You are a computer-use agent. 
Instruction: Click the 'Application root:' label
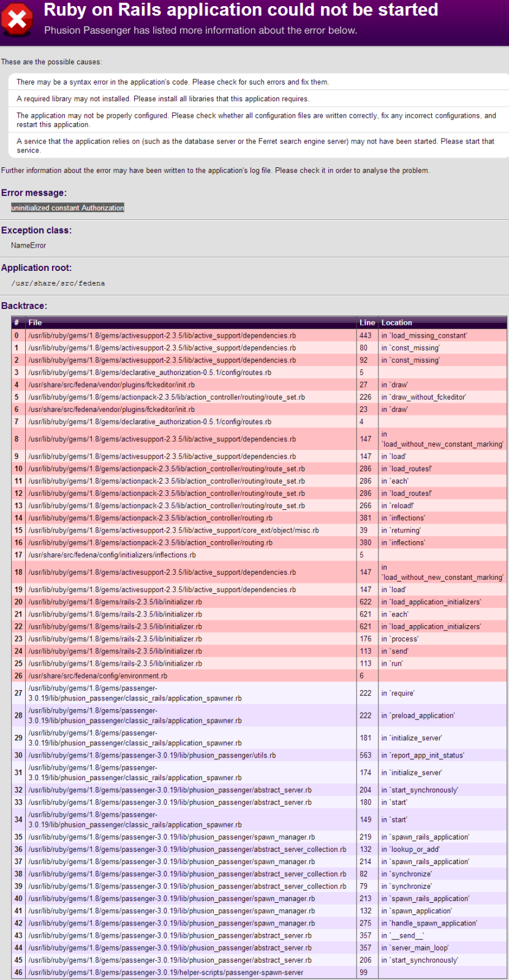tap(36, 268)
